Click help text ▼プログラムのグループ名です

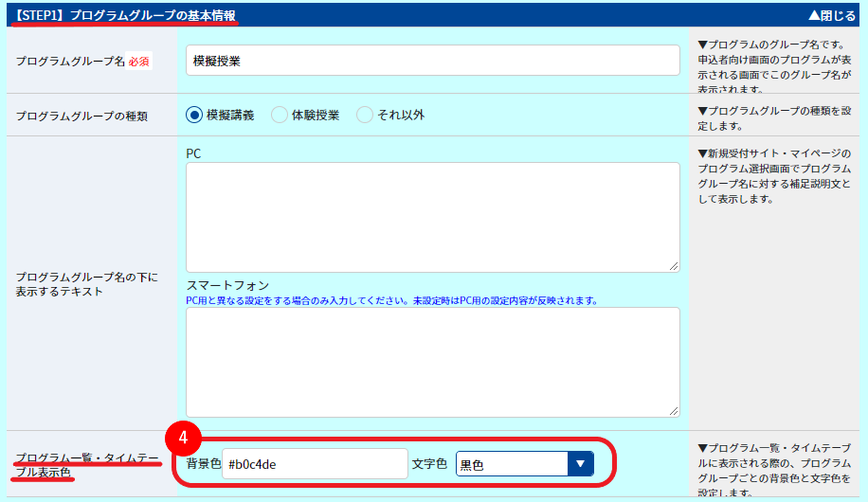tap(774, 67)
